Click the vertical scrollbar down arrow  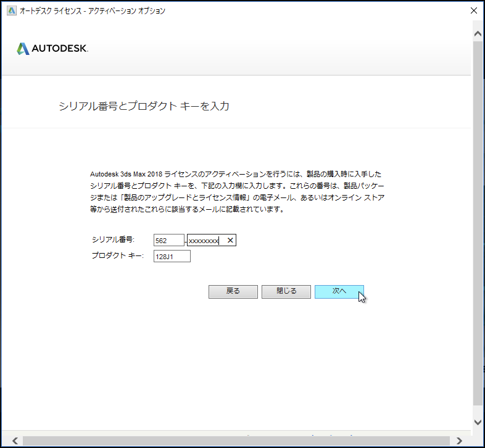pos(478,422)
